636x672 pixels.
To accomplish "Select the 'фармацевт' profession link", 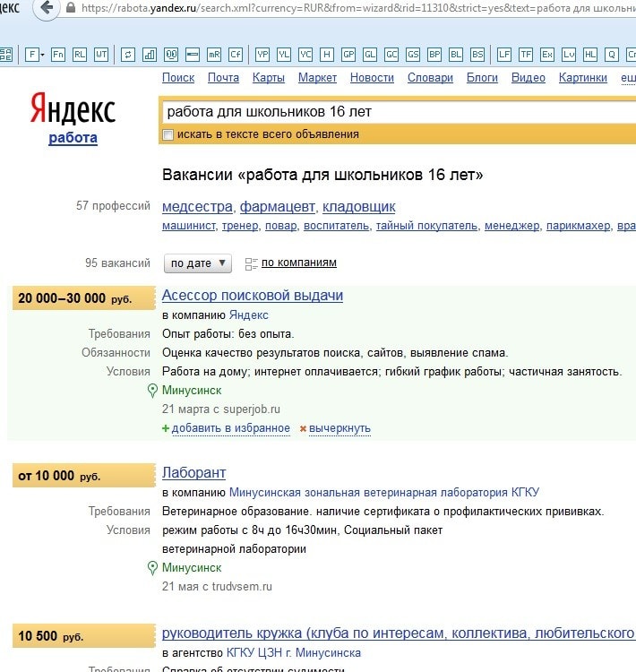I will pyautogui.click(x=278, y=207).
